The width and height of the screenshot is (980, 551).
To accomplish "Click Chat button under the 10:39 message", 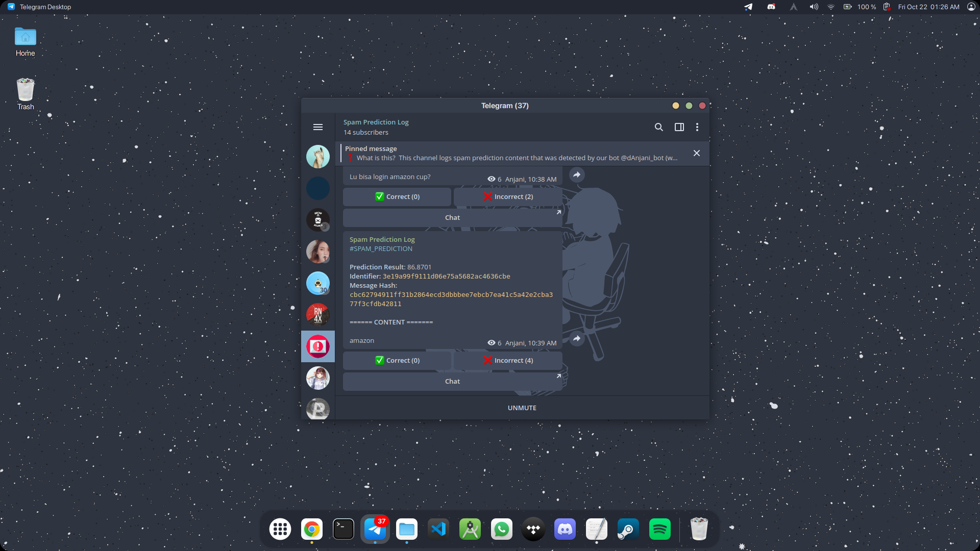I will 452,382.
